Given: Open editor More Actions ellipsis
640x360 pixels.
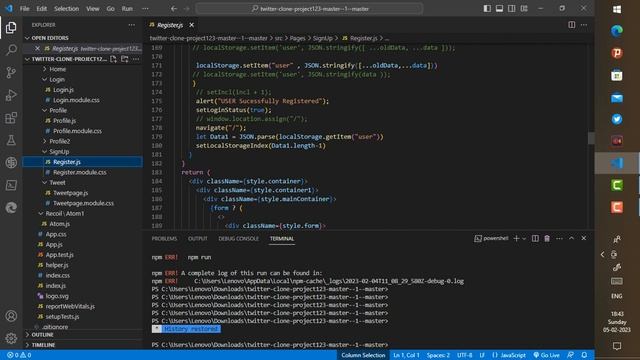Looking at the screenshot, I should [x=584, y=25].
